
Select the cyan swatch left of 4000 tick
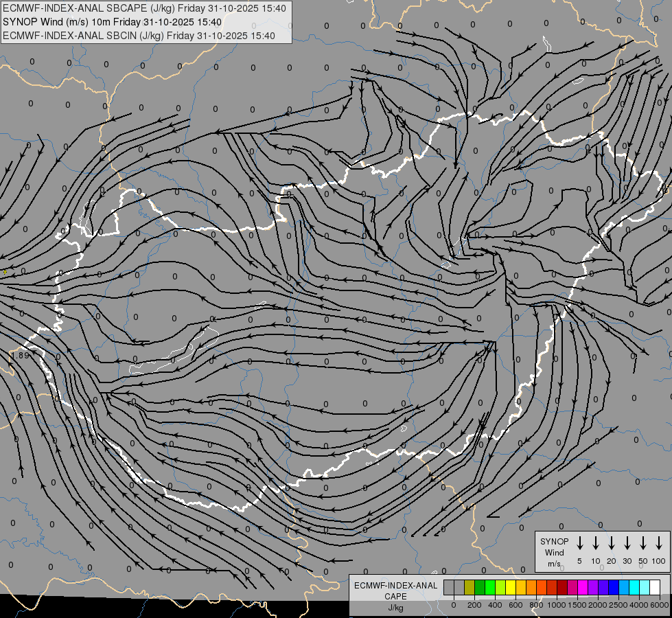click(635, 587)
